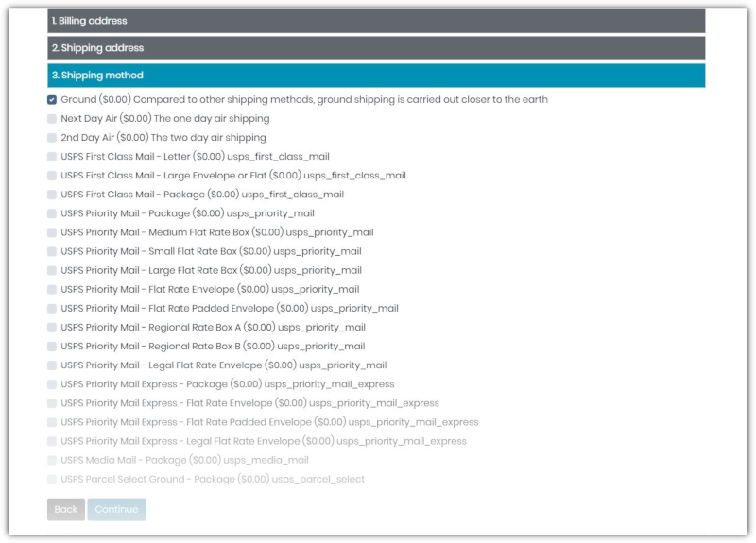The image size is (756, 543).
Task: Check Priority Mail Small Flat Rate Box
Action: click(52, 251)
